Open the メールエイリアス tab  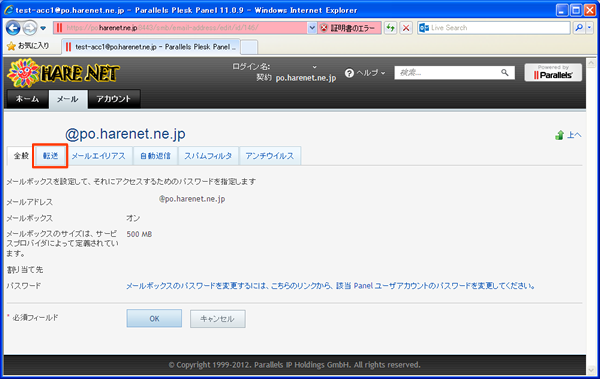[x=99, y=156]
